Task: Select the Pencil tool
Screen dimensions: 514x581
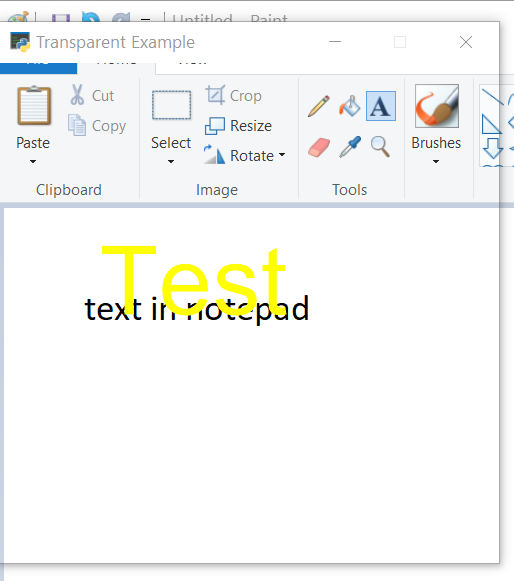Action: tap(319, 106)
